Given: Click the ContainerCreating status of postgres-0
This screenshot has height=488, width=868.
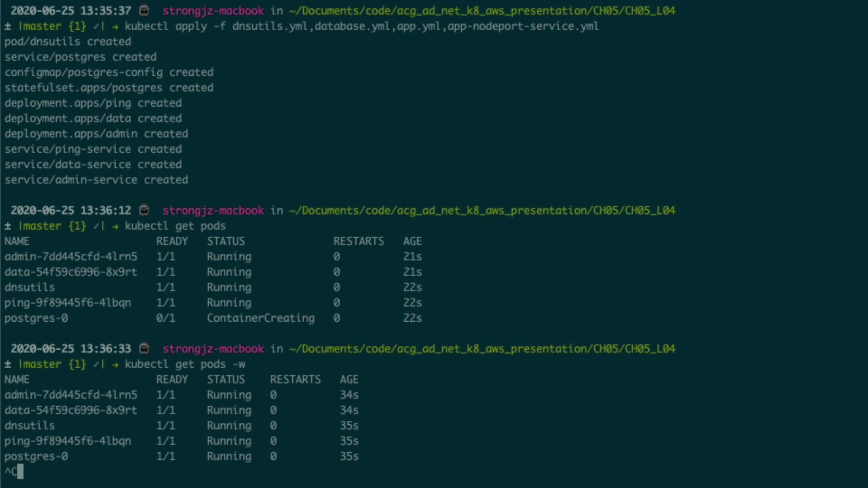Looking at the screenshot, I should 260,318.
